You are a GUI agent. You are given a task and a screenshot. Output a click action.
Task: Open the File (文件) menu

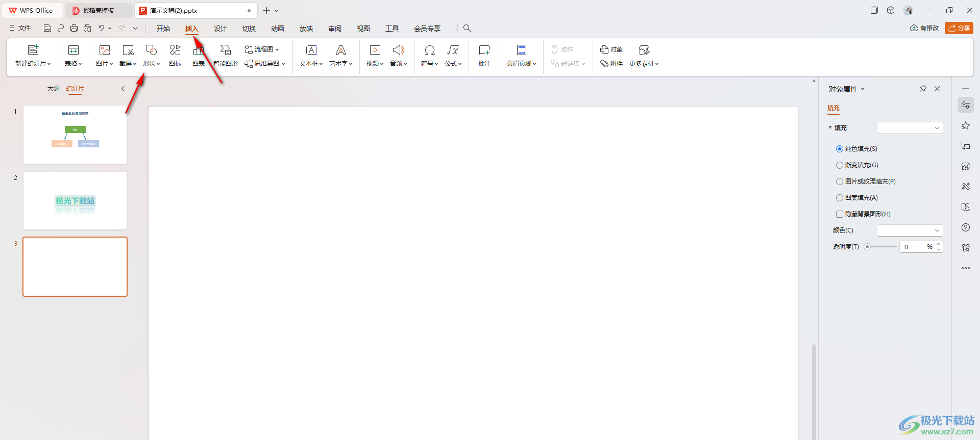[20, 28]
